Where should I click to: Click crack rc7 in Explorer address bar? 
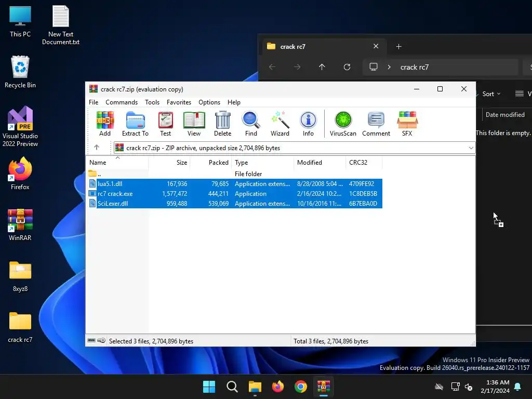(414, 67)
